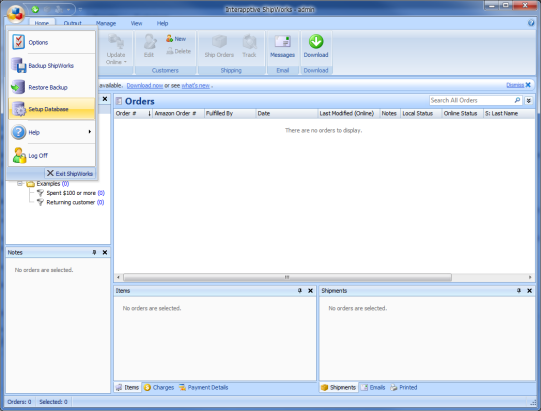Select Returning customer filter
The image size is (541, 411).
[70, 202]
